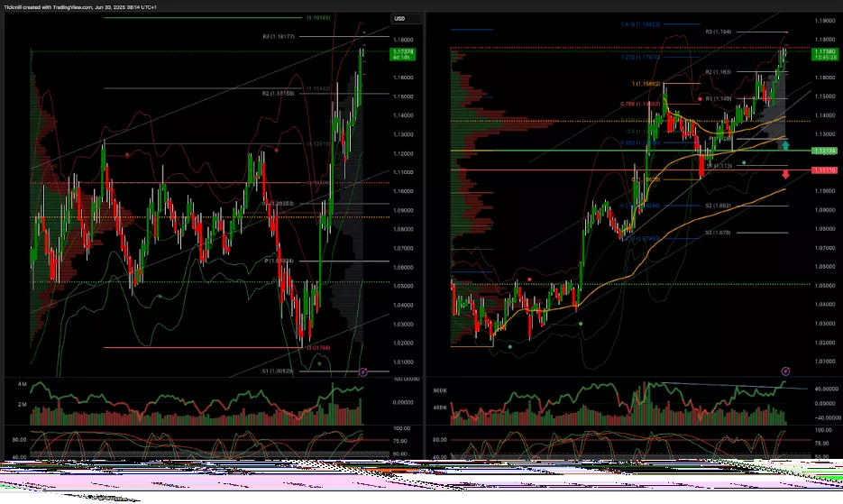Select the red 1.11116 price label
Viewport: 843px width, 504px height.
tap(824, 170)
